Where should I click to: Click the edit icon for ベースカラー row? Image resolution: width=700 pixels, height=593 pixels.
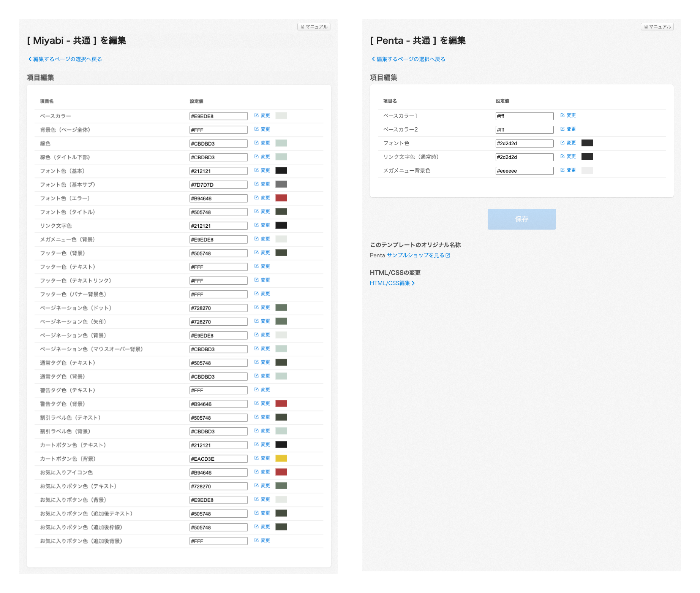(x=256, y=116)
